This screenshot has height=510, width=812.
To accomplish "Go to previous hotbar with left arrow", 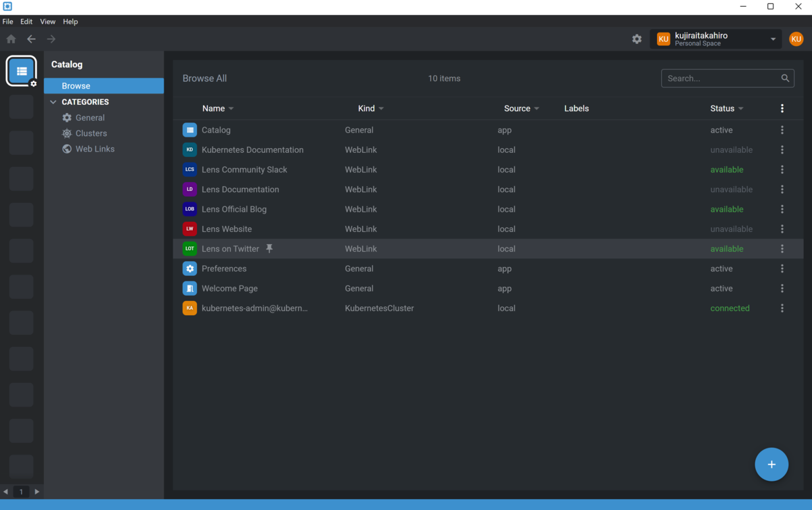I will 6,492.
